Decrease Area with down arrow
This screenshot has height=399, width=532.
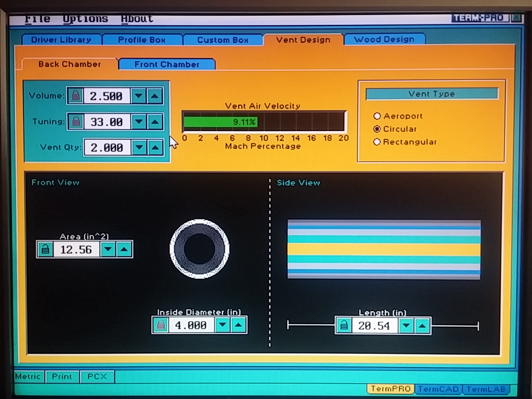[x=108, y=249]
